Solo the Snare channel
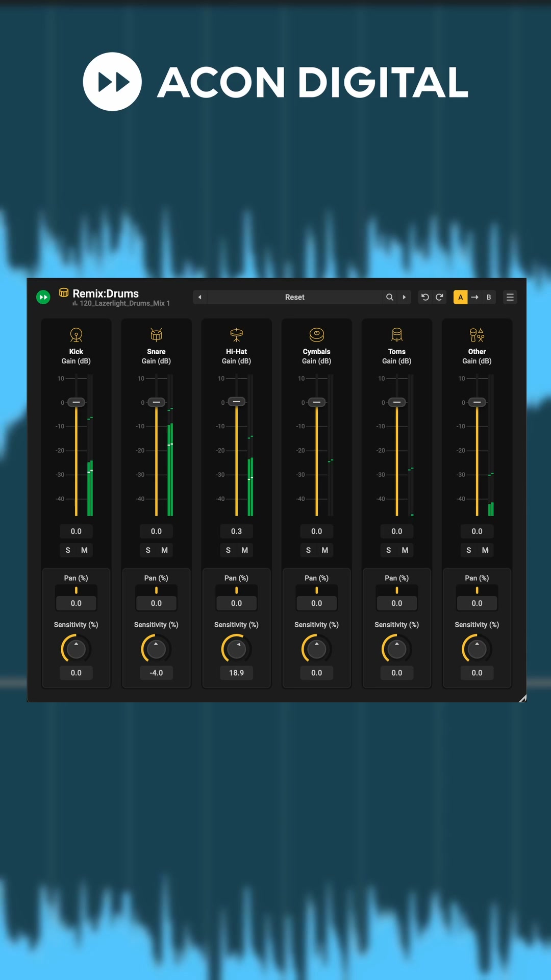The image size is (551, 980). tap(148, 550)
